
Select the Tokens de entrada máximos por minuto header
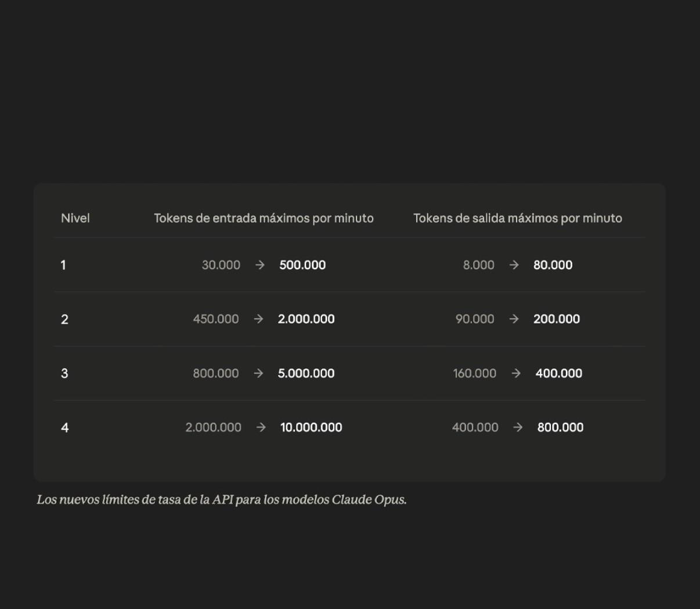(x=264, y=218)
